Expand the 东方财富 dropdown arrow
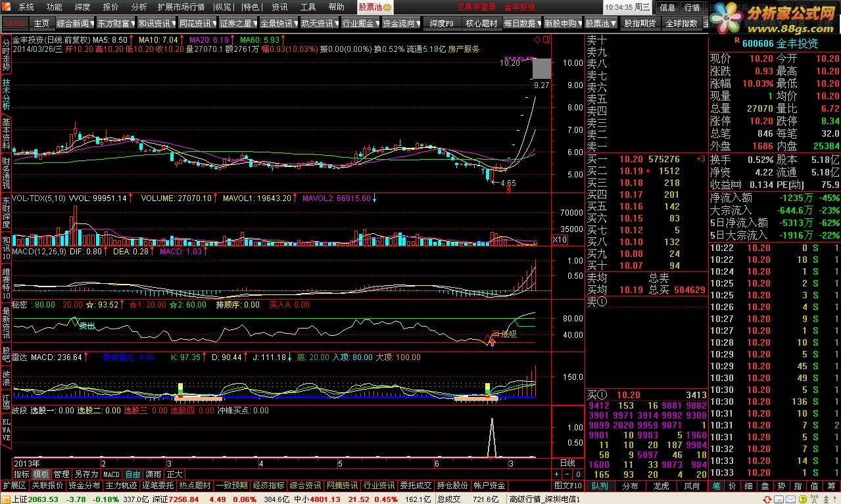 (x=133, y=23)
